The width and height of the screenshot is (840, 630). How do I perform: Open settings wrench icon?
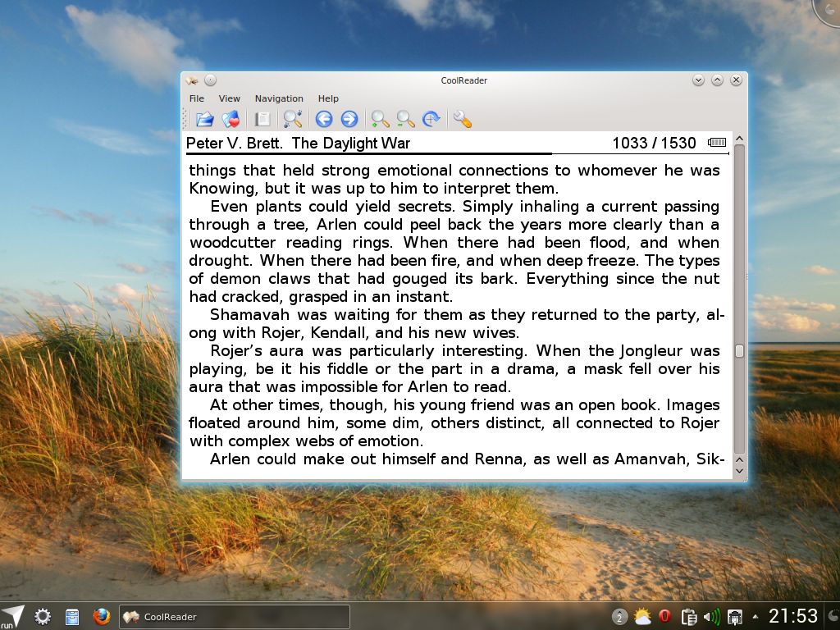click(x=462, y=119)
